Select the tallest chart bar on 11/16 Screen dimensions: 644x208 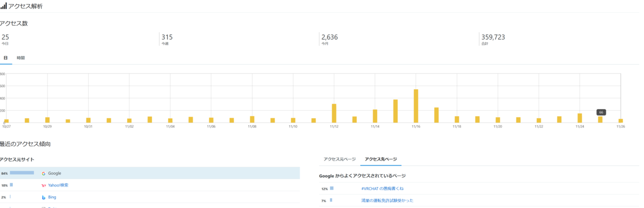click(x=416, y=106)
